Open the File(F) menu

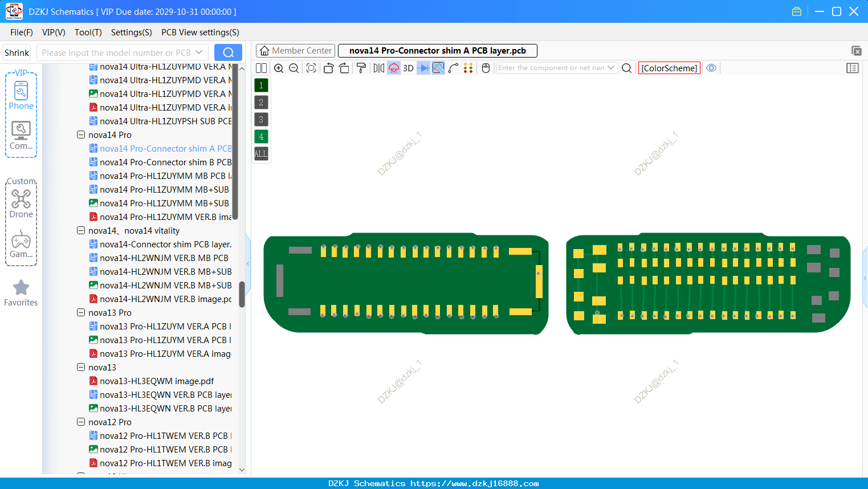22,32
